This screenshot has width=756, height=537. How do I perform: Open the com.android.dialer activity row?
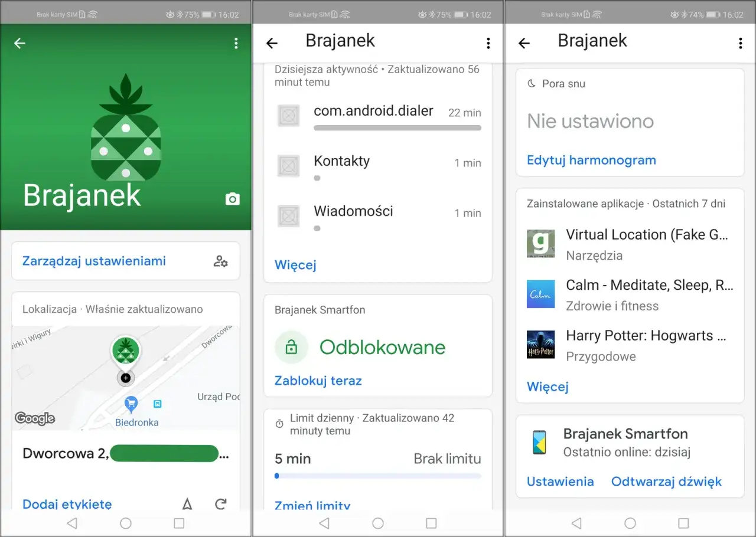[x=378, y=116]
